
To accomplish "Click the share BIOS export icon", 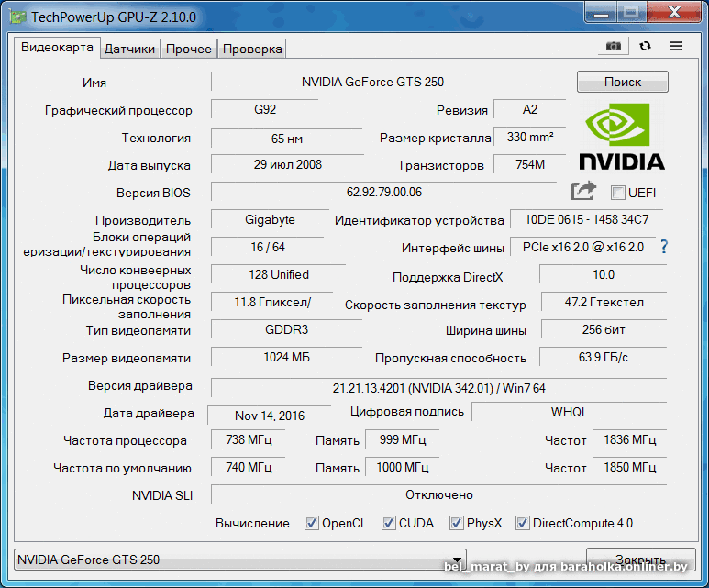I will tap(583, 192).
